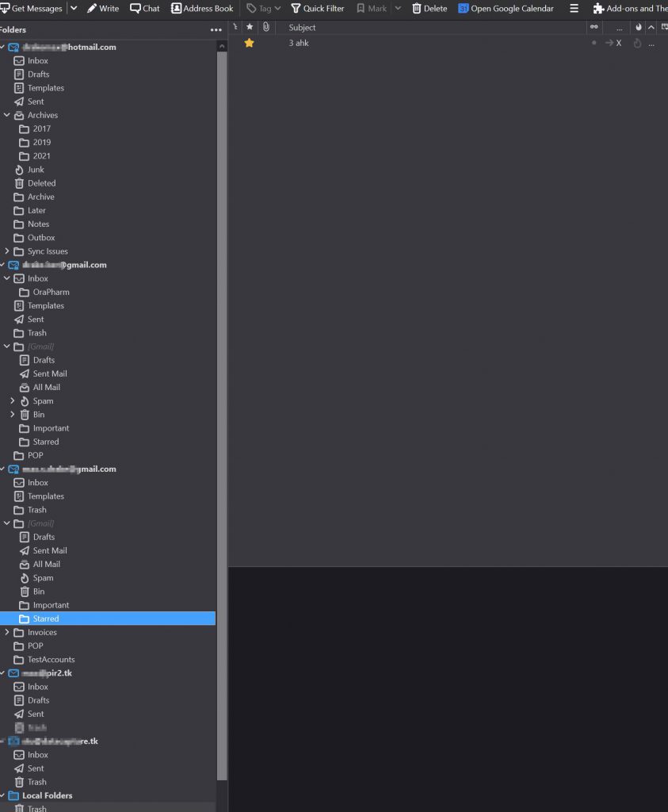Click the Get Messages toolbar icon
Image resolution: width=668 pixels, height=812 pixels.
pyautogui.click(x=5, y=9)
